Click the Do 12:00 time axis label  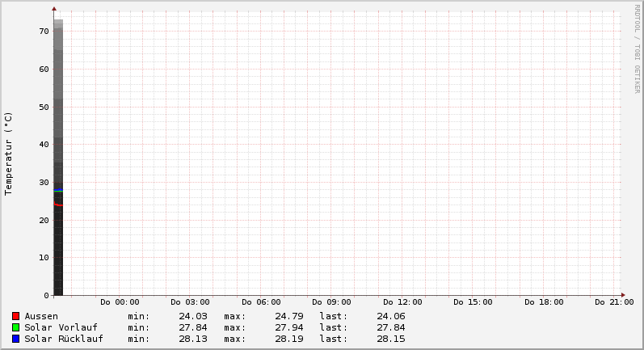pyautogui.click(x=402, y=302)
